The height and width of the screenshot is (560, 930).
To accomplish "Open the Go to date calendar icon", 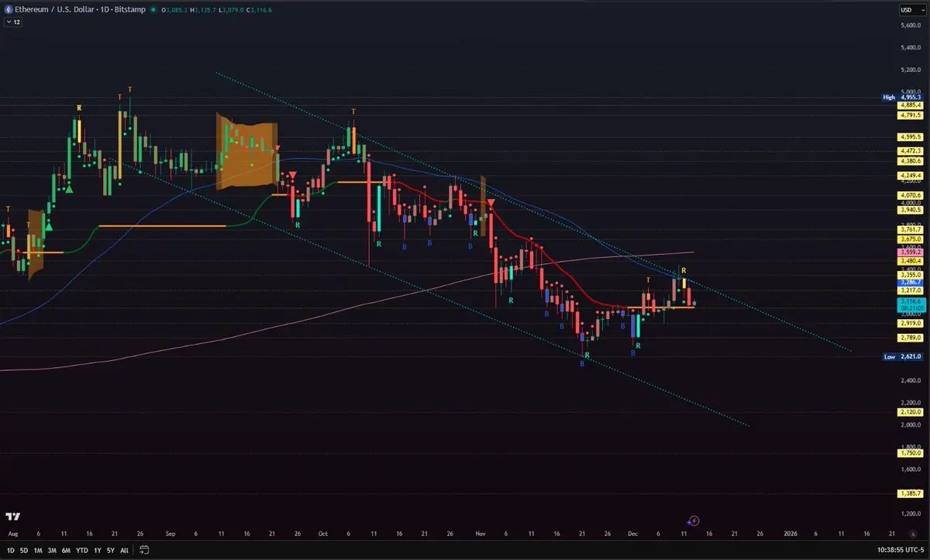I will coord(144,549).
